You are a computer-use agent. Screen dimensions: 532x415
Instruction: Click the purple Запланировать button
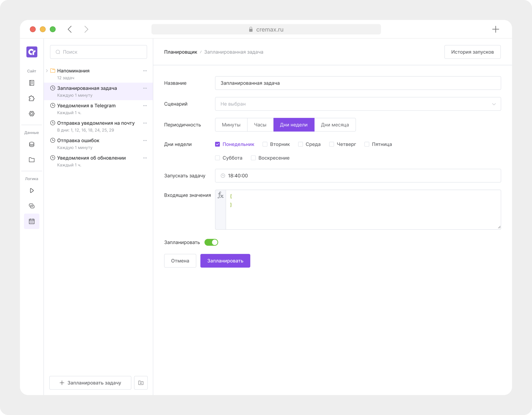pyautogui.click(x=225, y=261)
